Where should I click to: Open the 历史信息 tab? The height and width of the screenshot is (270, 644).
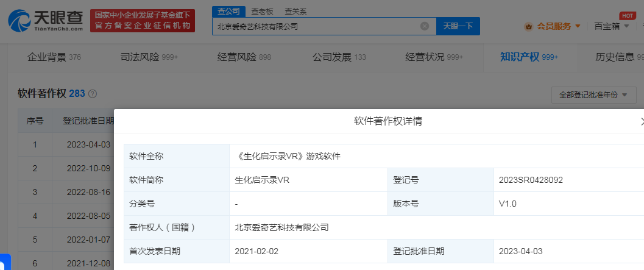619,57
